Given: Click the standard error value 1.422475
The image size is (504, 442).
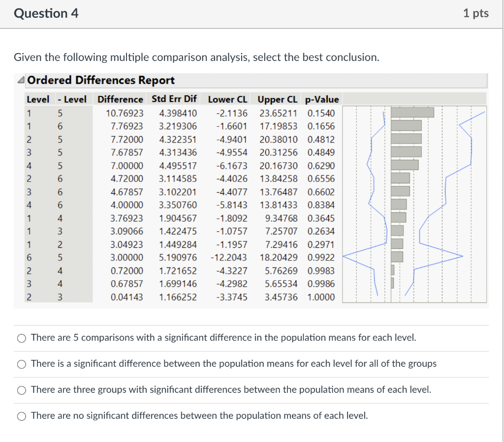Looking at the screenshot, I should [x=178, y=231].
